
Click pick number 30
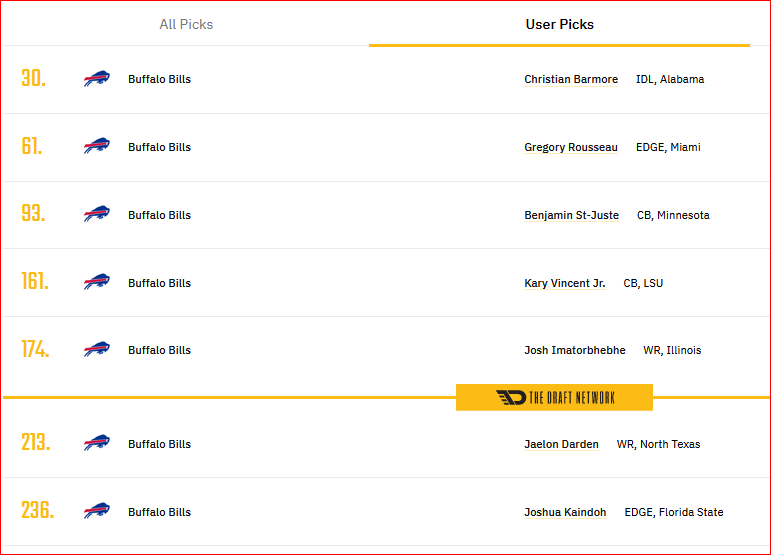pyautogui.click(x=33, y=79)
